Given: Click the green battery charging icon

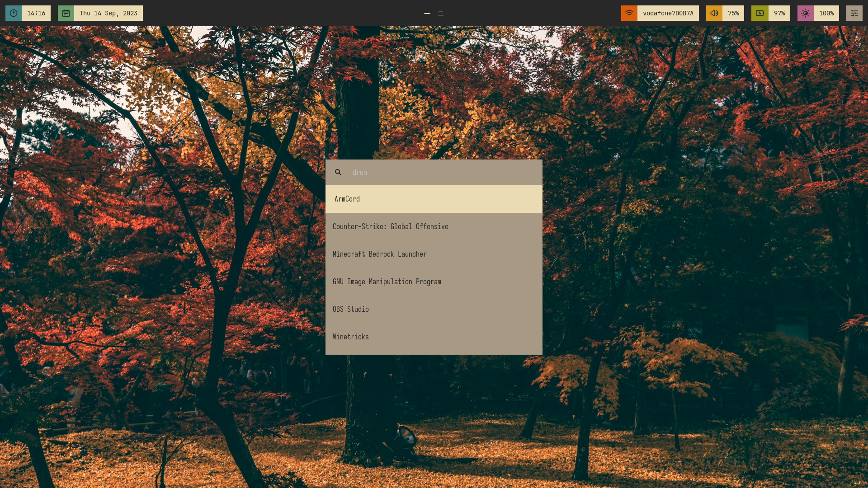Looking at the screenshot, I should (759, 13).
